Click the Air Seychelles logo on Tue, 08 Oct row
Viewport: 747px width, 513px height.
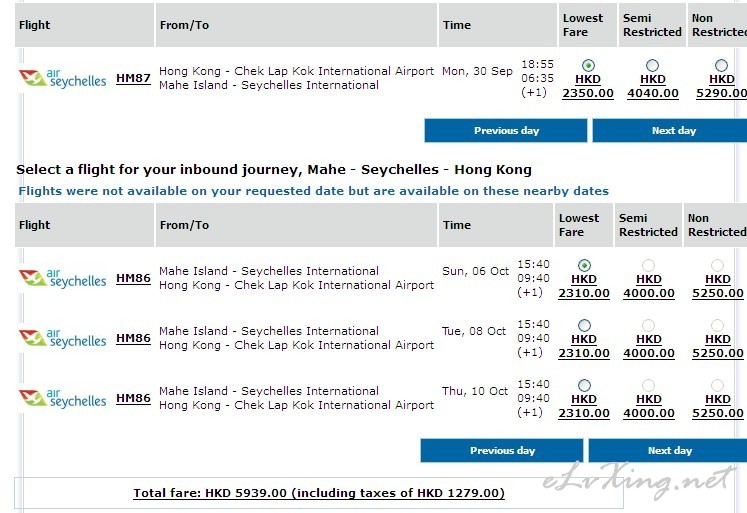click(62, 338)
